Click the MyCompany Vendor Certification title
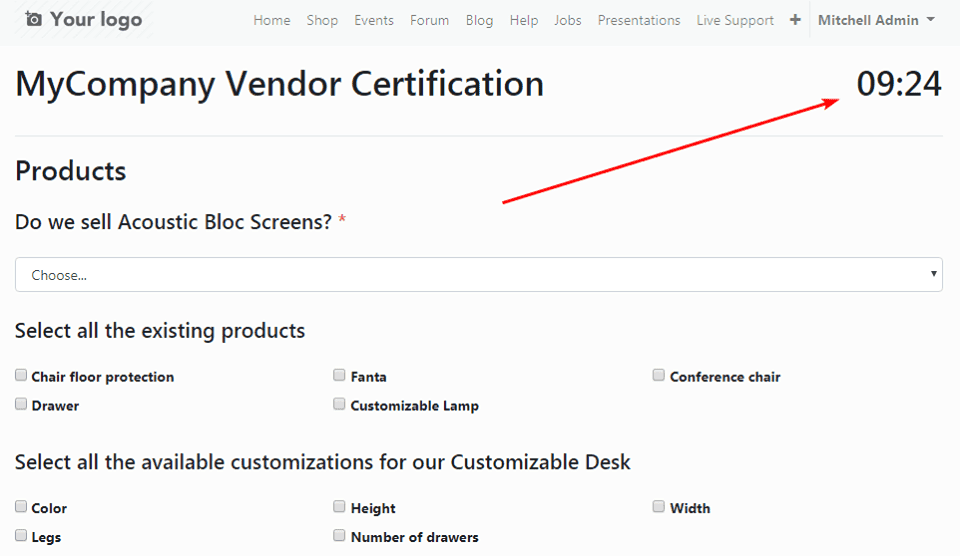Image resolution: width=960 pixels, height=556 pixels. pyautogui.click(x=279, y=85)
